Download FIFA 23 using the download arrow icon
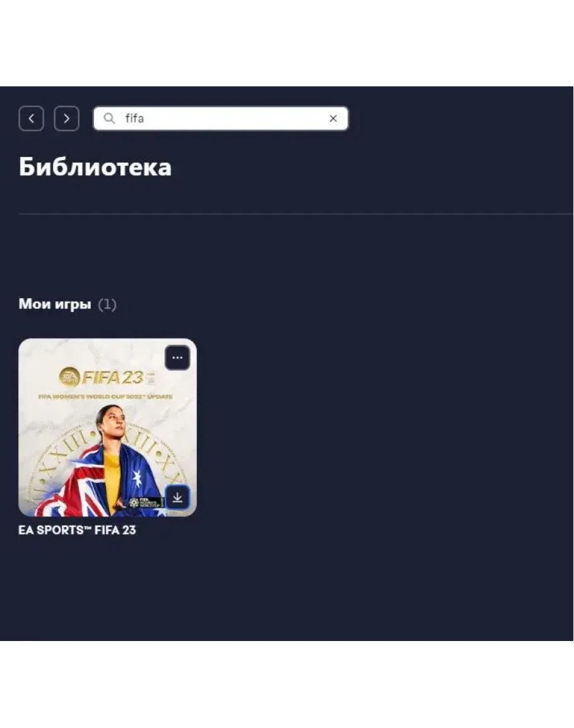Image resolution: width=574 pixels, height=728 pixels. click(177, 497)
